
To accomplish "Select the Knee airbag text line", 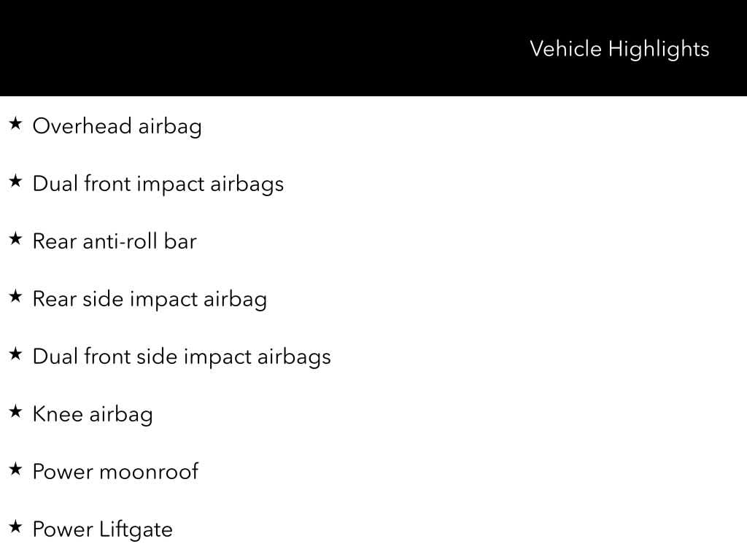I will coord(93,414).
